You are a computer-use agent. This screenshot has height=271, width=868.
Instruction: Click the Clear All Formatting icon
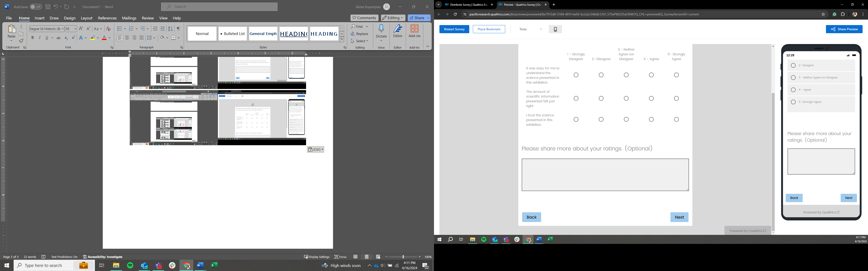(108, 29)
